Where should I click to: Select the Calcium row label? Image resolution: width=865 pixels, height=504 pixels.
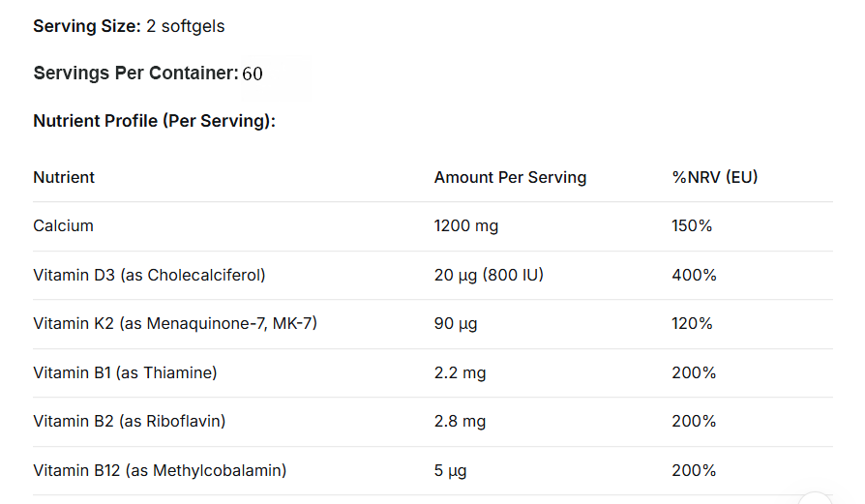(x=64, y=226)
